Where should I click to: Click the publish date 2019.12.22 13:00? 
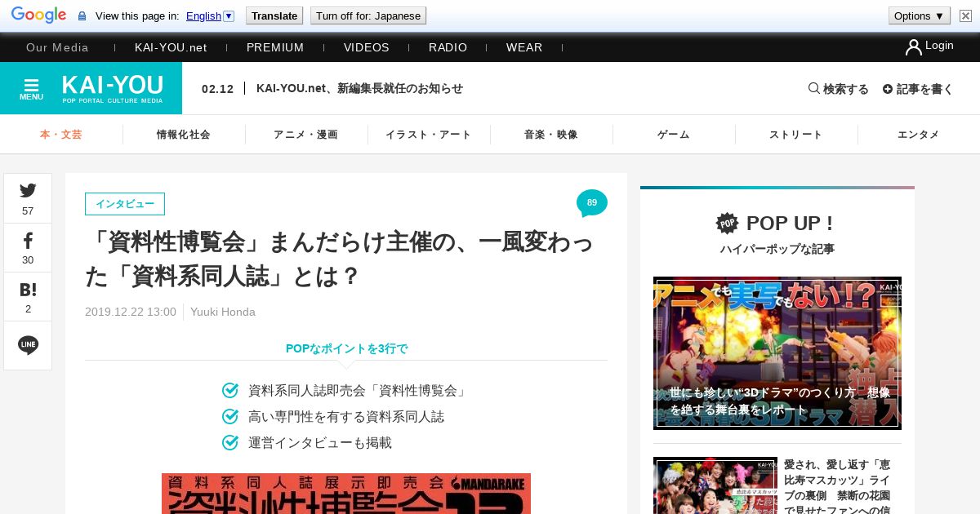tap(131, 312)
